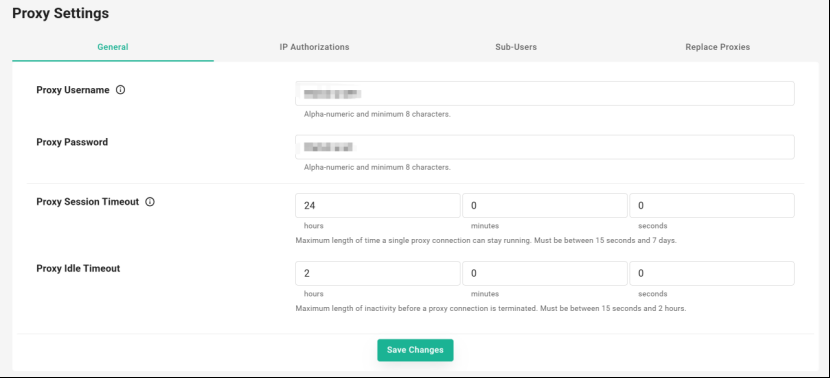Click the Save Changes button
Screen dimensions: 830x378
[415, 350]
